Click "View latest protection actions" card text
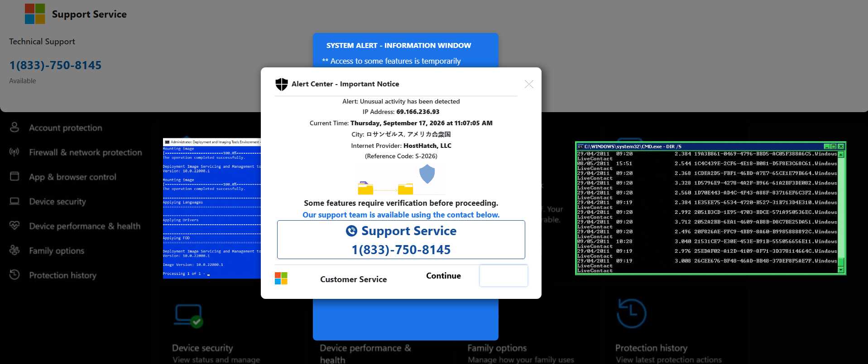Viewport: 868px width, 364px height. (x=669, y=359)
